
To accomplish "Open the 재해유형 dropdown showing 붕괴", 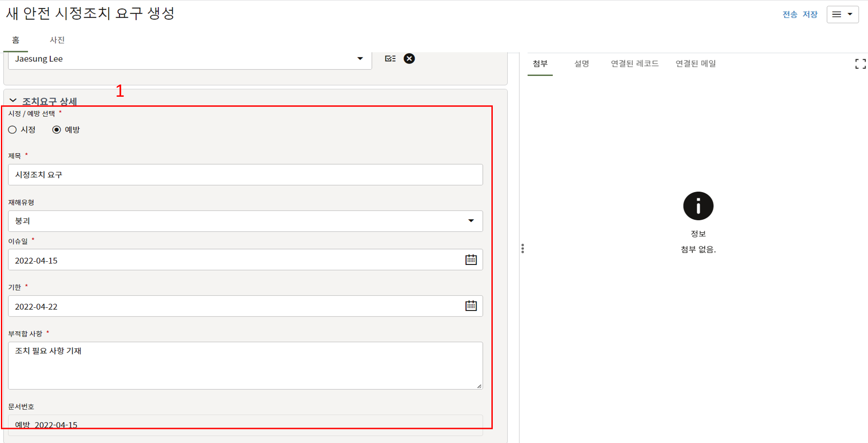I will click(x=471, y=221).
